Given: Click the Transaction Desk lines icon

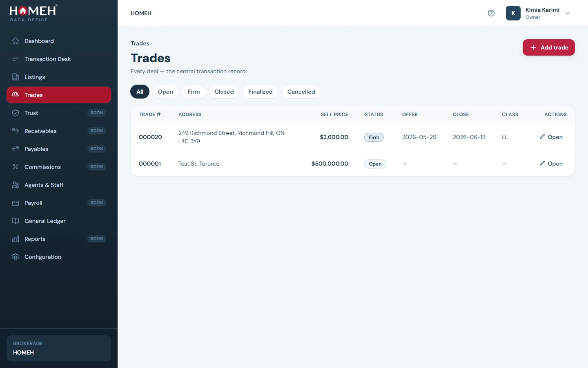Looking at the screenshot, I should (16, 59).
